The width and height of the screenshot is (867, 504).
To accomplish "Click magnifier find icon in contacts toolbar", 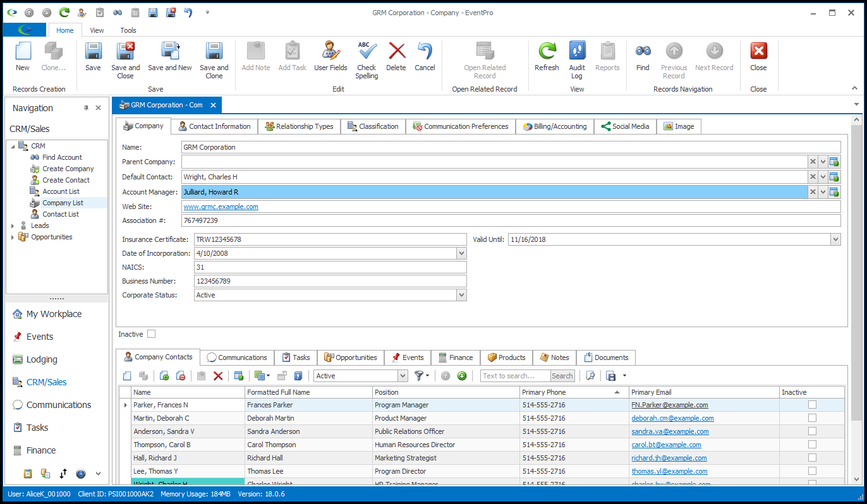I will tap(590, 376).
